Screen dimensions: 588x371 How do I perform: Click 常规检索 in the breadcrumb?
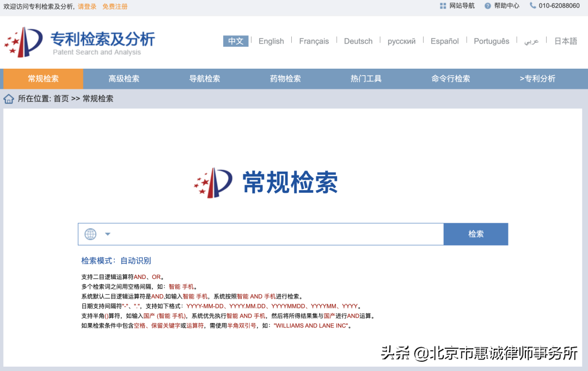point(98,99)
